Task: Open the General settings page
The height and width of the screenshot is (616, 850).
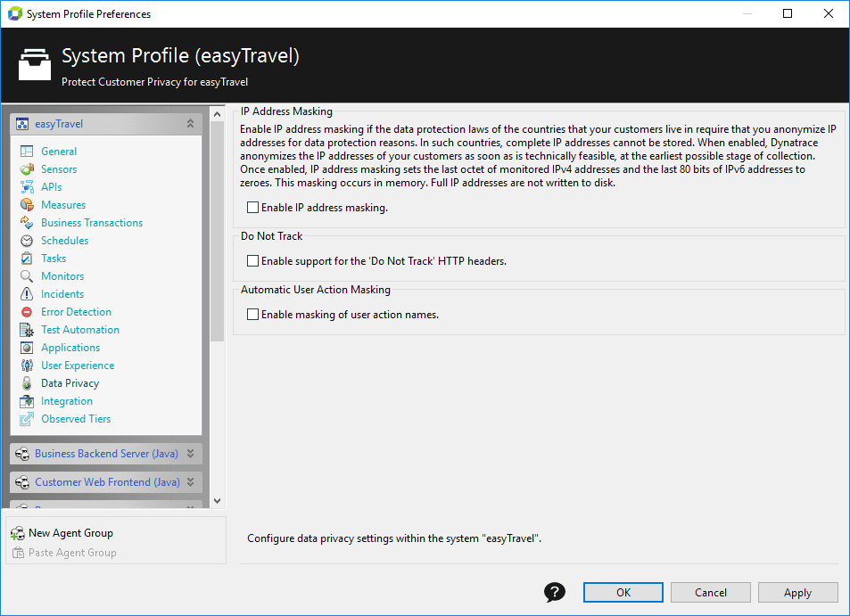Action: tap(59, 152)
